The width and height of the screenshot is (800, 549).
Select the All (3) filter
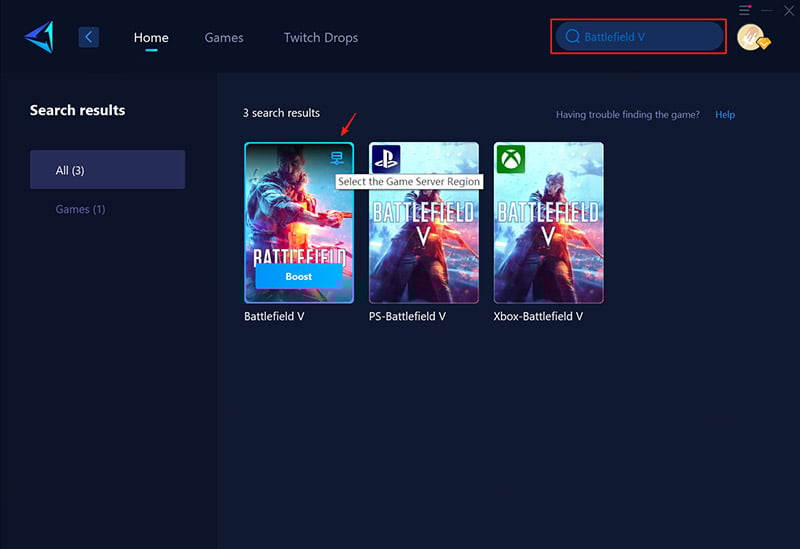(108, 169)
